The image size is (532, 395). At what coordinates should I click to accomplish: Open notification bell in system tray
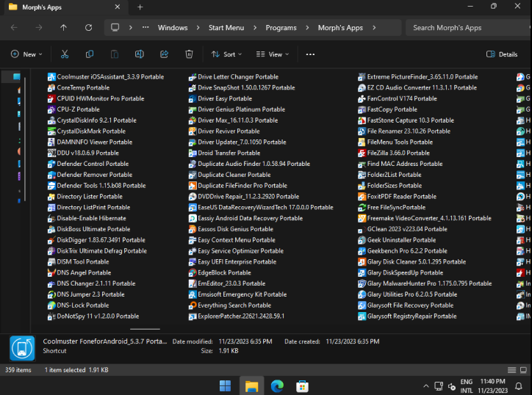pos(519,386)
